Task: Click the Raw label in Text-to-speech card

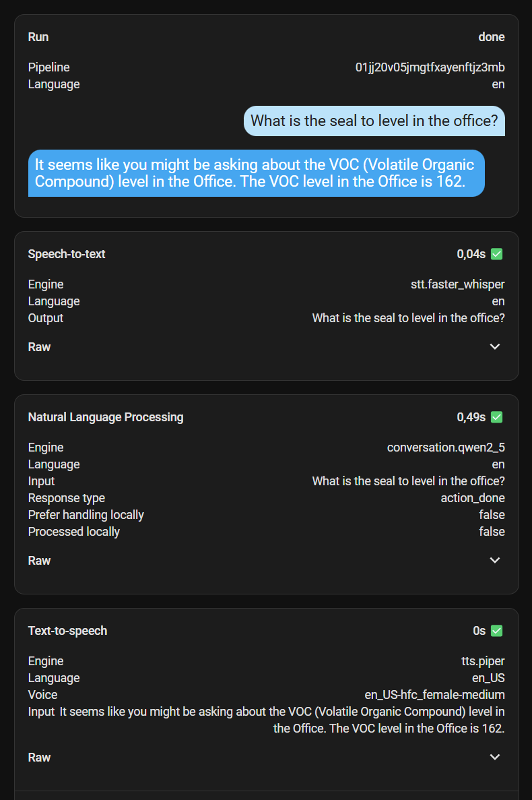Action: pos(39,758)
